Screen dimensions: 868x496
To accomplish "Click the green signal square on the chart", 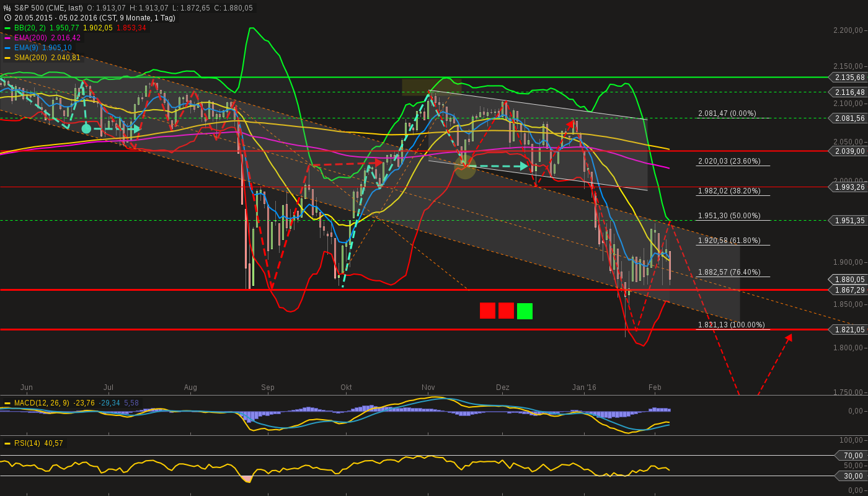I will tap(525, 311).
